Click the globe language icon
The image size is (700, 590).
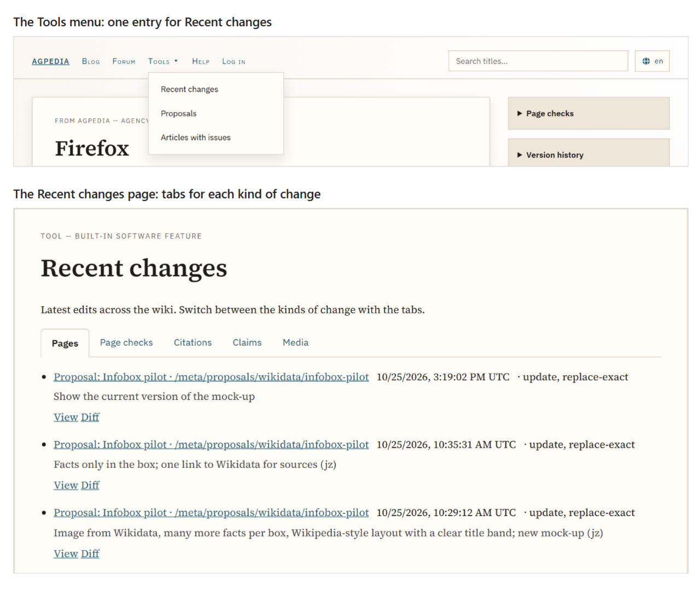646,61
